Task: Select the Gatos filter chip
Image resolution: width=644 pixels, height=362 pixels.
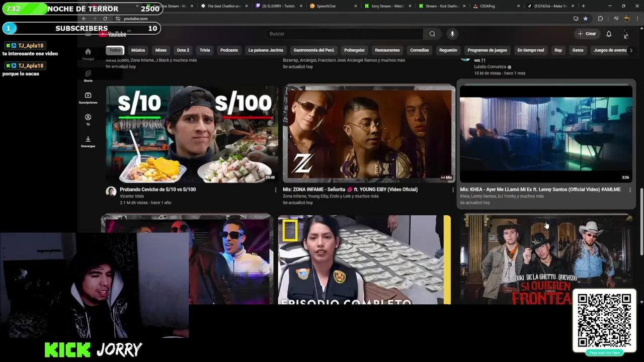Action: click(578, 50)
